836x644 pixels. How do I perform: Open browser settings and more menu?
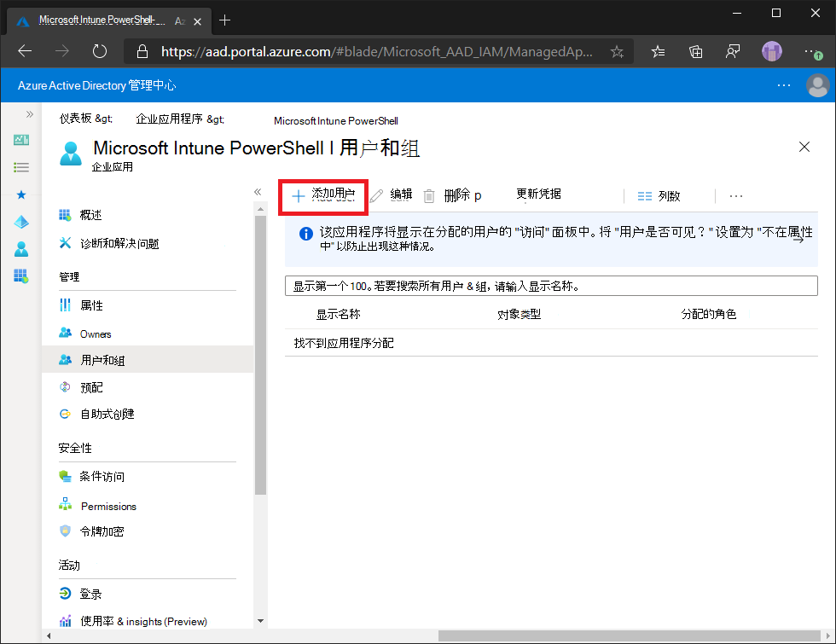click(812, 51)
